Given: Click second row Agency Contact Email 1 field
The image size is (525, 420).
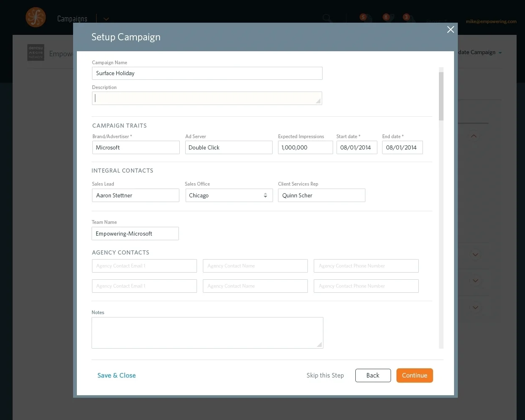Looking at the screenshot, I should (x=144, y=286).
